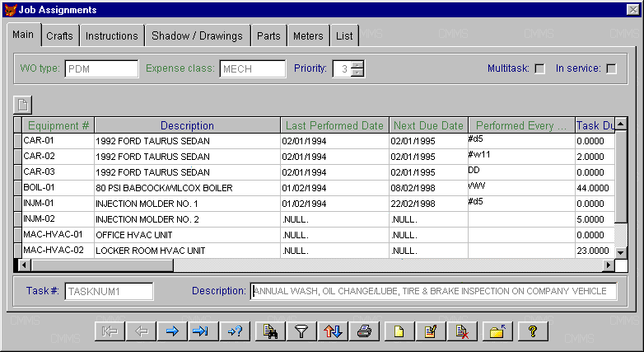644x352 pixels.
Task: Click the edit record icon
Action: (429, 331)
